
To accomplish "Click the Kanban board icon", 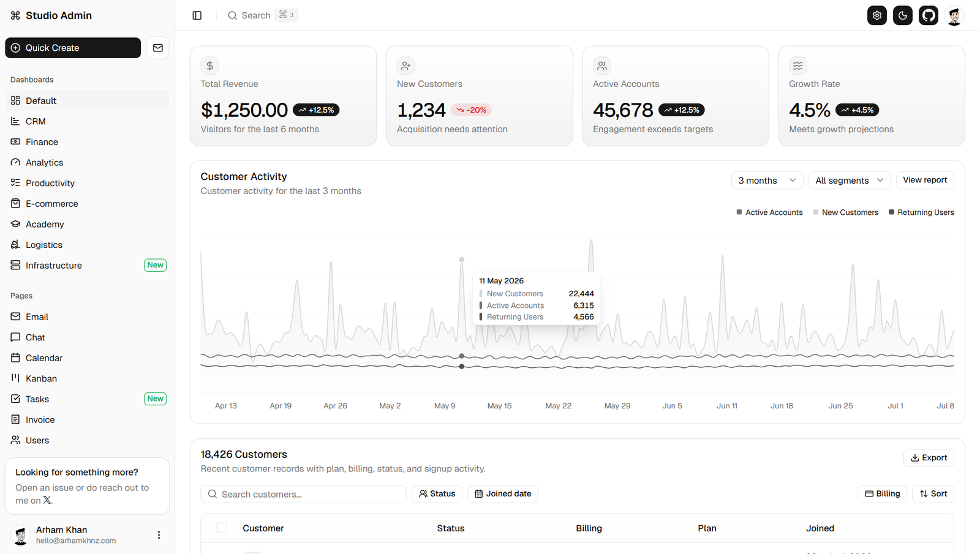I will point(15,378).
